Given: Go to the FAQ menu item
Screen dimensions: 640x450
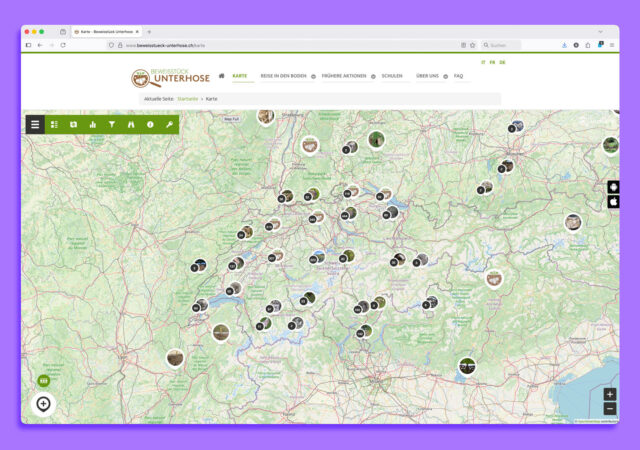Looking at the screenshot, I should 458,76.
